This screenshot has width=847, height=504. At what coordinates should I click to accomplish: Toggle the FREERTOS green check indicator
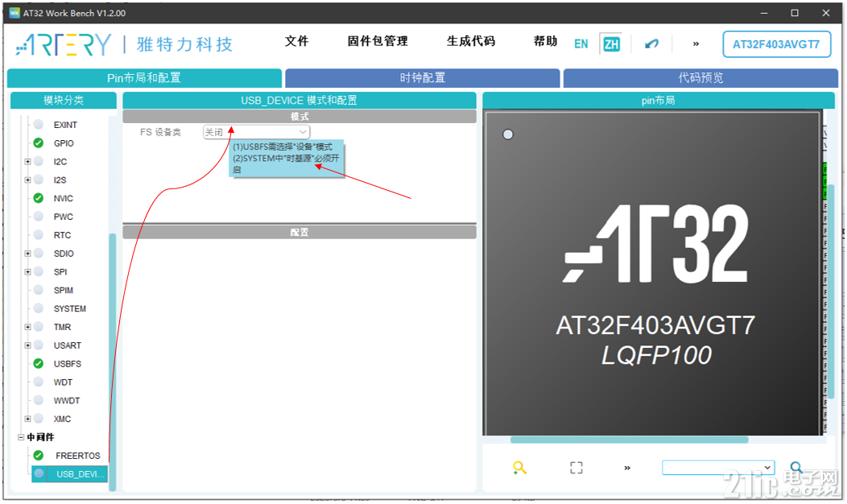coord(39,455)
